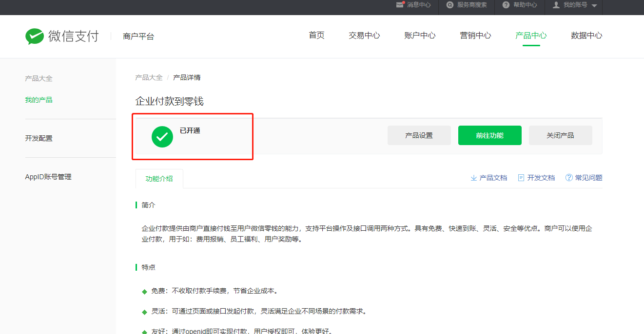This screenshot has height=334, width=644.
Task: Open 账户中心 in the top navigation
Action: (420, 36)
